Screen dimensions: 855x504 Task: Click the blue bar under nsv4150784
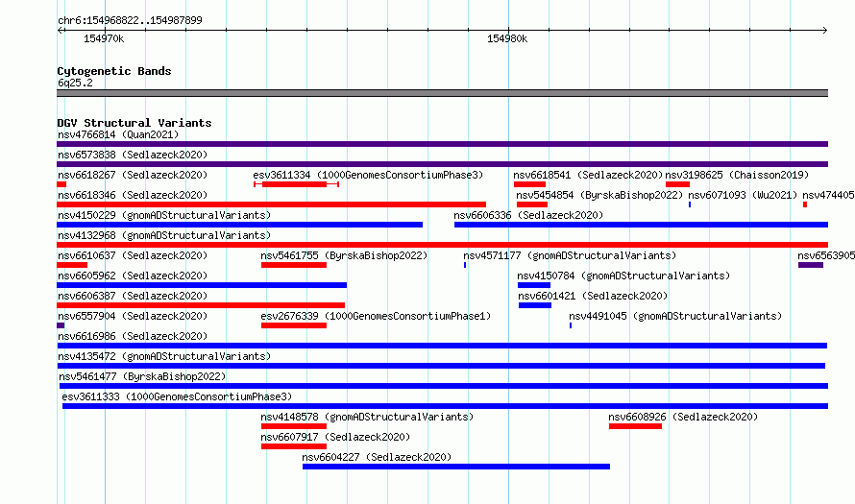pyautogui.click(x=534, y=285)
